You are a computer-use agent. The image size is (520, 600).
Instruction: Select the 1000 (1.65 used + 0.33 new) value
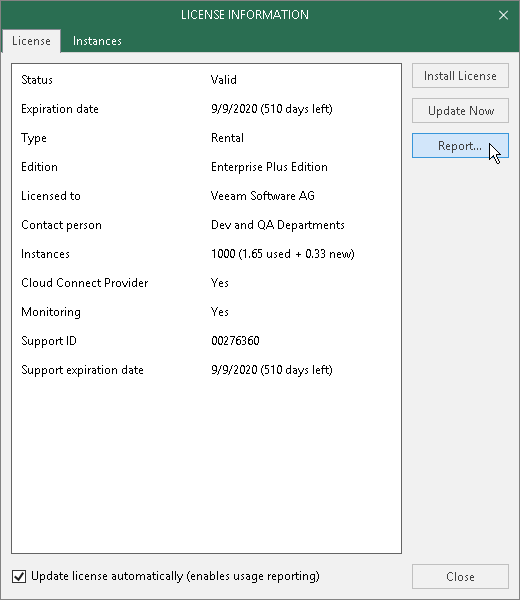point(283,254)
